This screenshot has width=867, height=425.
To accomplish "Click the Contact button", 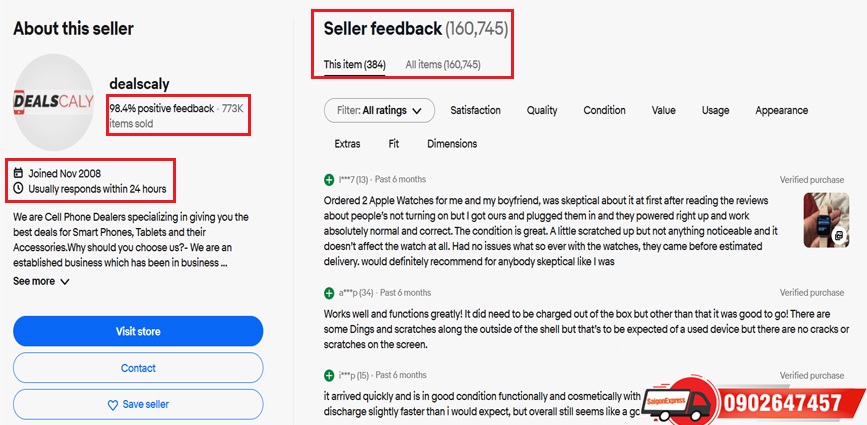I will coord(138,368).
